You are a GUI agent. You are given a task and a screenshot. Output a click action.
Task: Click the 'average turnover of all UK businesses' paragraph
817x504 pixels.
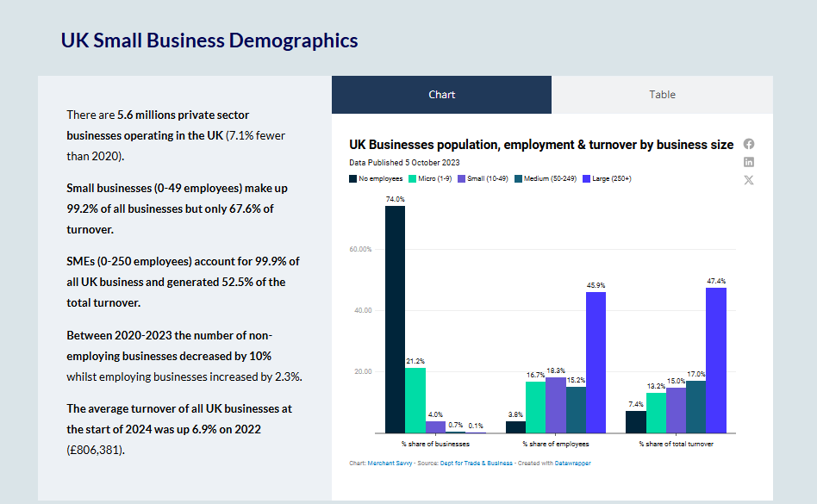[179, 429]
